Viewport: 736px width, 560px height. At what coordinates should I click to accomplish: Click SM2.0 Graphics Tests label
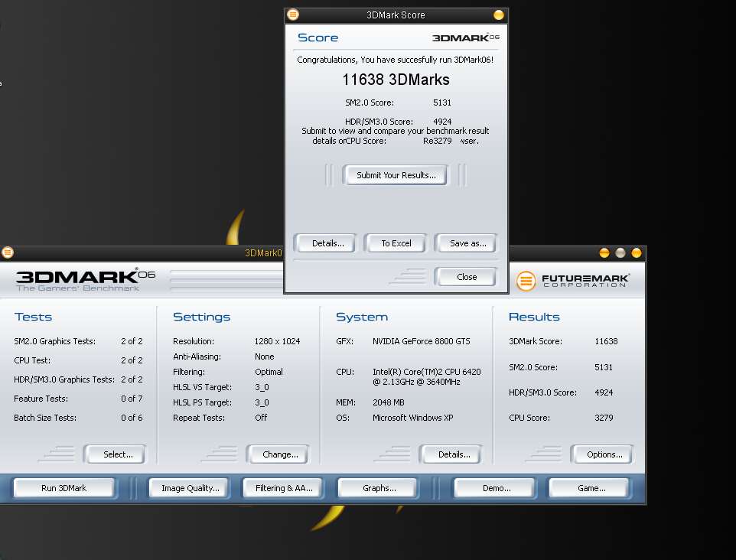coord(54,341)
